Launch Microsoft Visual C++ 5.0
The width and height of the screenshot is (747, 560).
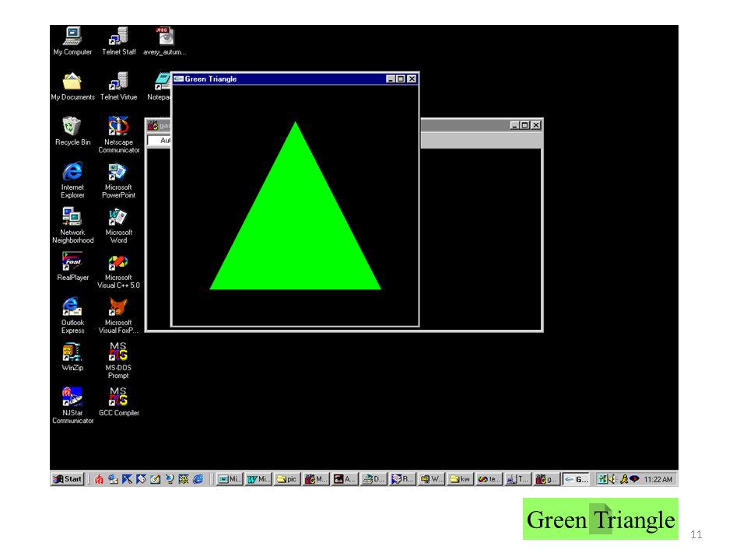point(118,271)
